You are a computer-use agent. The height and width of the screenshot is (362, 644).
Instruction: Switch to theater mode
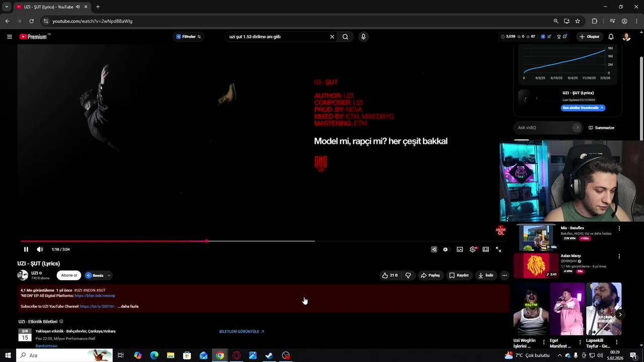click(486, 249)
